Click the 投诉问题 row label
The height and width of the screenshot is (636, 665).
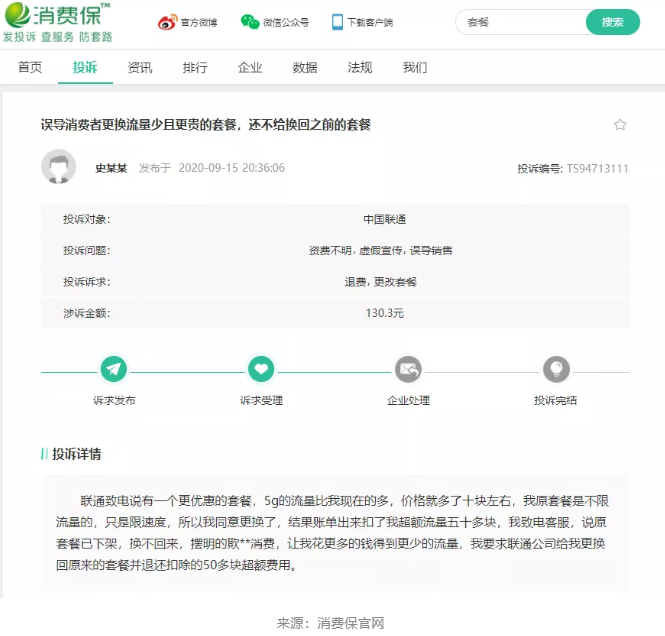coord(87,251)
